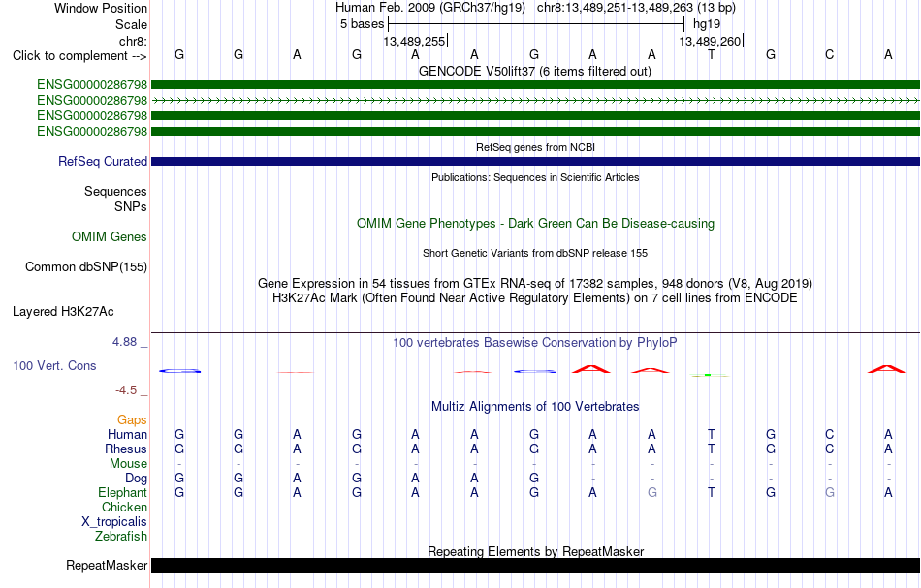Open GENCODE V50lift37 track title
Image resolution: width=921 pixels, height=588 pixels.
coord(535,71)
